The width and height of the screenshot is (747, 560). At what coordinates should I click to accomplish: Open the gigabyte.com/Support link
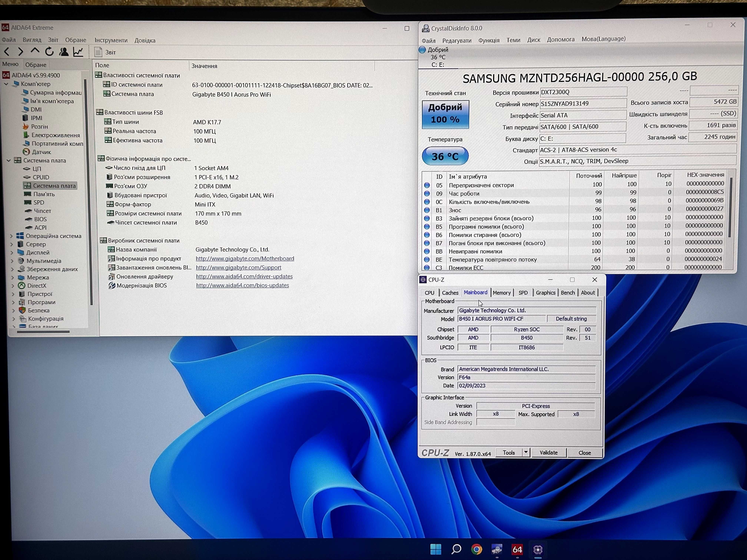(x=238, y=267)
